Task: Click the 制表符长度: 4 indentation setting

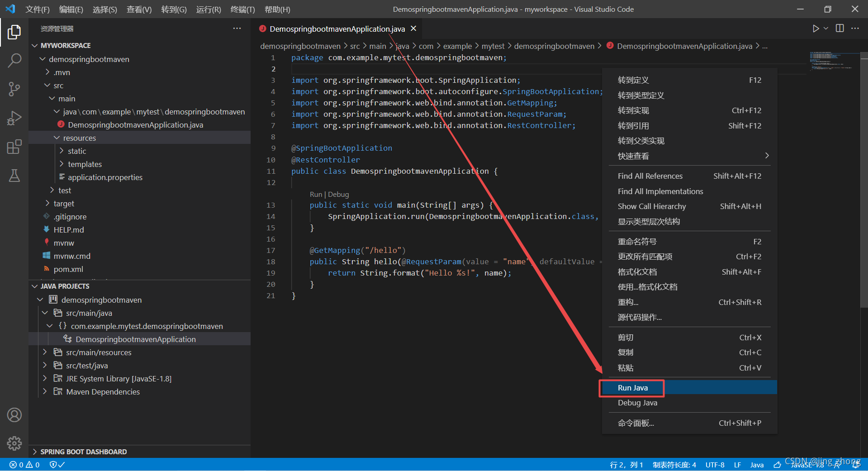Action: (674, 465)
